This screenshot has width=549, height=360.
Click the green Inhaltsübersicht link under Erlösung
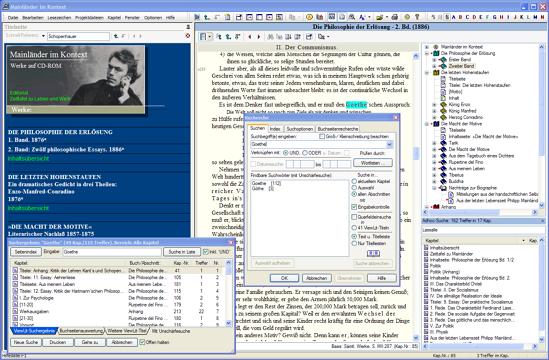[x=28, y=158]
